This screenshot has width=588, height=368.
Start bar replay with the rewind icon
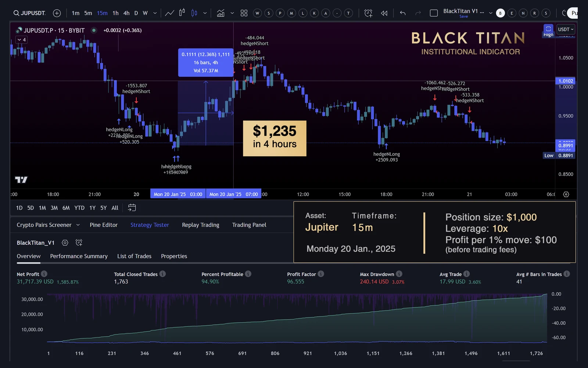[384, 13]
